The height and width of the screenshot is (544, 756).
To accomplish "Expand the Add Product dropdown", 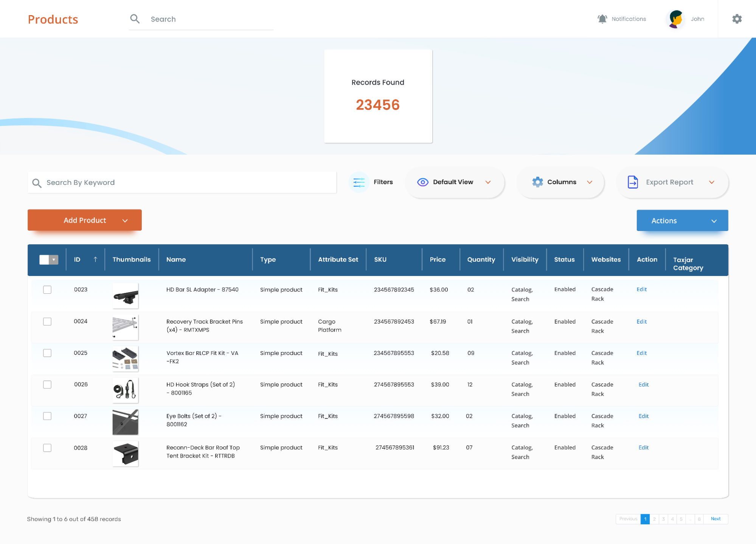I will (125, 221).
